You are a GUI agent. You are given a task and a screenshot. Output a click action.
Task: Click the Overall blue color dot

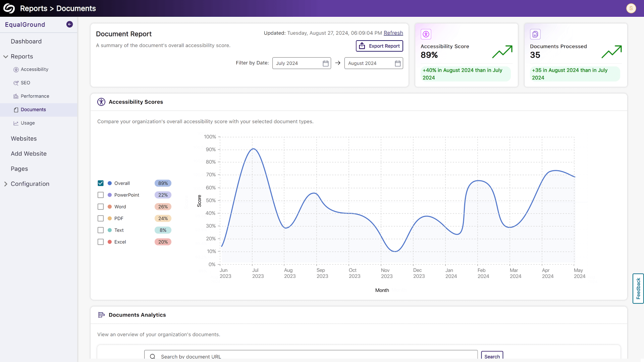[110, 183]
